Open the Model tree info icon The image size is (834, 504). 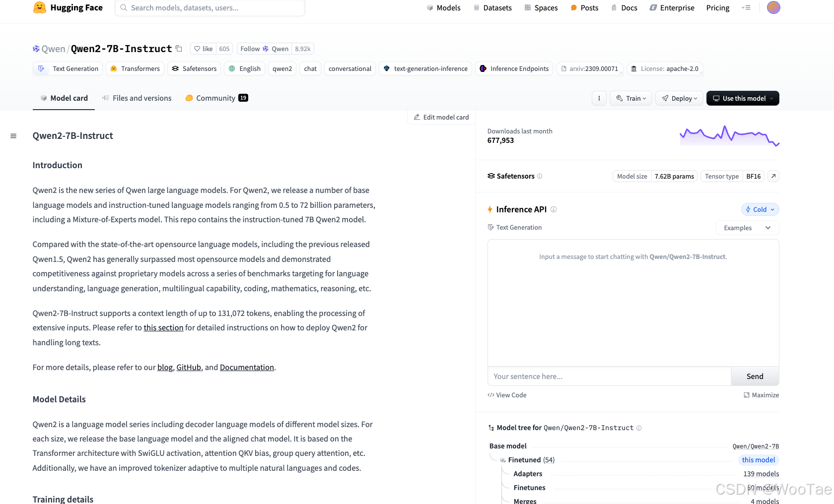pos(639,428)
